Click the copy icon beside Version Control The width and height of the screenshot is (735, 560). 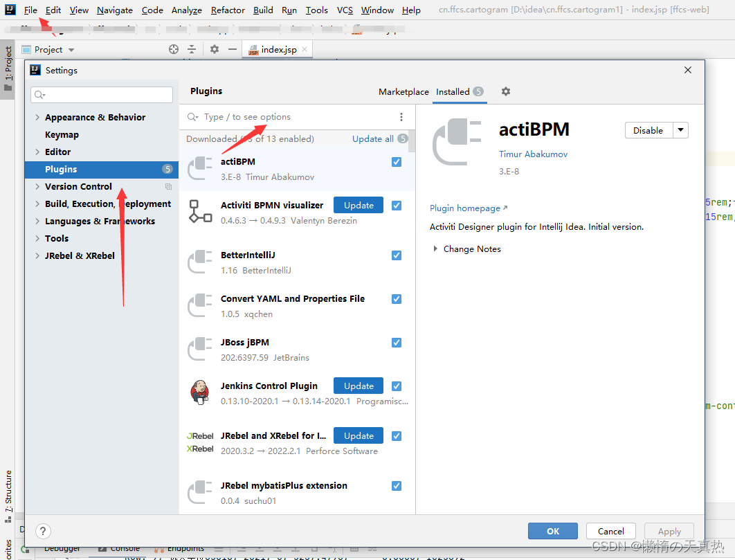pos(168,187)
